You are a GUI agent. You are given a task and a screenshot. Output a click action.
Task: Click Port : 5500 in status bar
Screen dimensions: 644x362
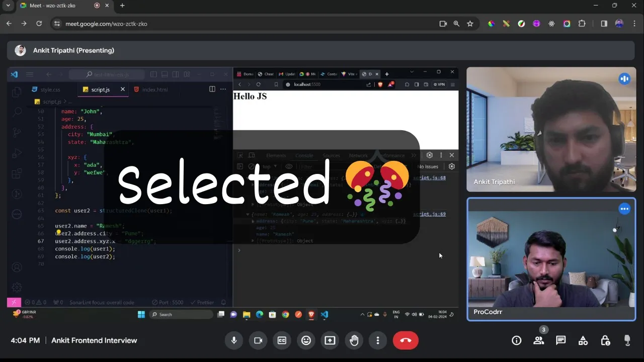tap(168, 303)
